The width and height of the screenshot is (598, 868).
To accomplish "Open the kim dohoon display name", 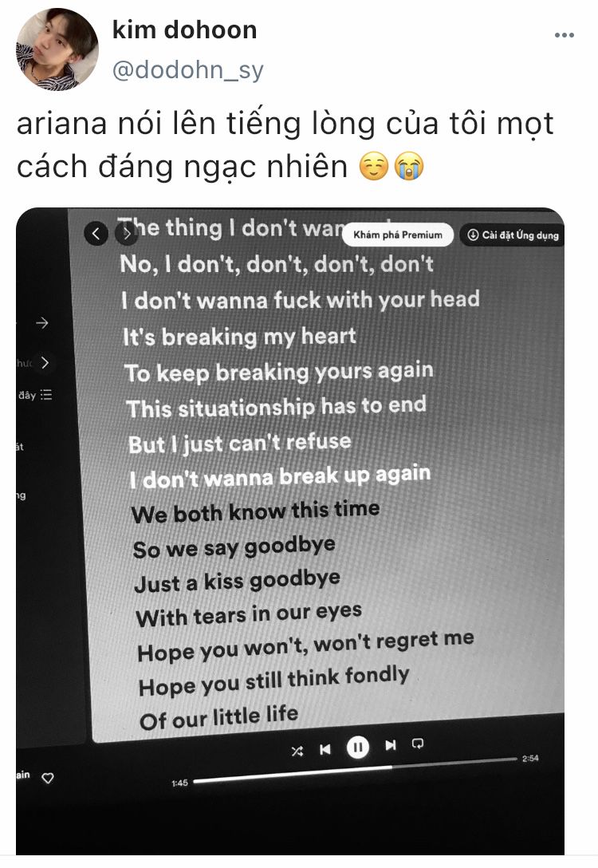I will 185,30.
